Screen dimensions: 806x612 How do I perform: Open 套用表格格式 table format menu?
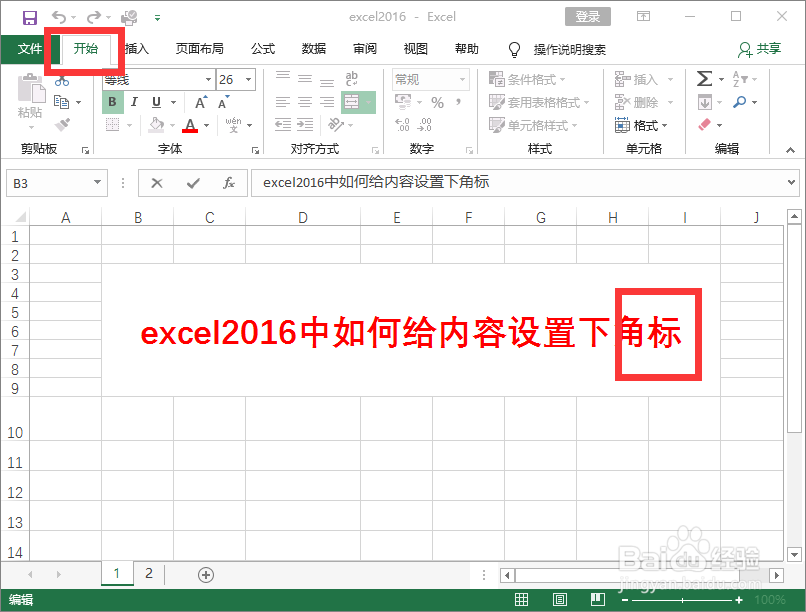point(539,102)
